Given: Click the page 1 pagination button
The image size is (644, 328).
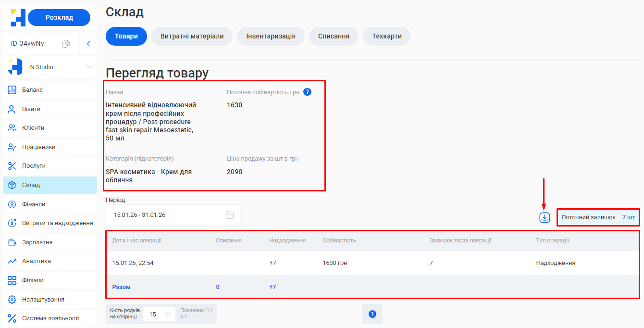Looking at the screenshot, I should pyautogui.click(x=372, y=314).
